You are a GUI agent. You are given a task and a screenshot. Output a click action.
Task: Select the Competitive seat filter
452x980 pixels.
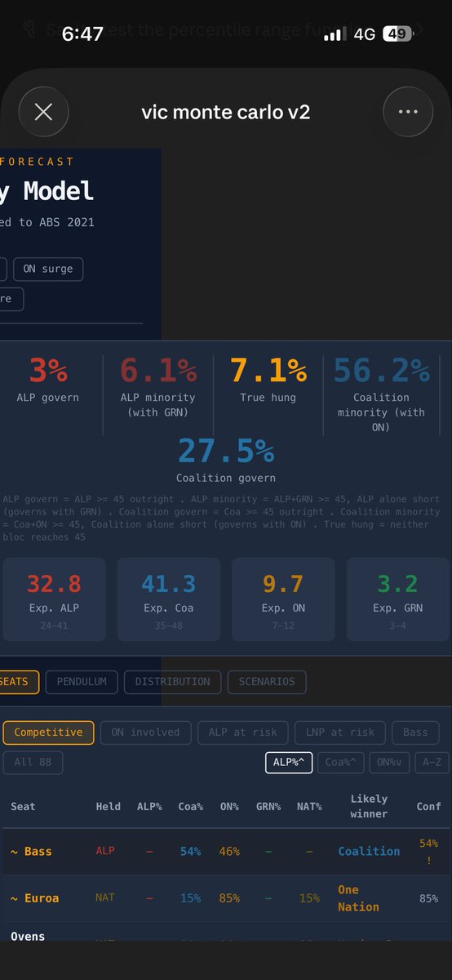tap(48, 733)
